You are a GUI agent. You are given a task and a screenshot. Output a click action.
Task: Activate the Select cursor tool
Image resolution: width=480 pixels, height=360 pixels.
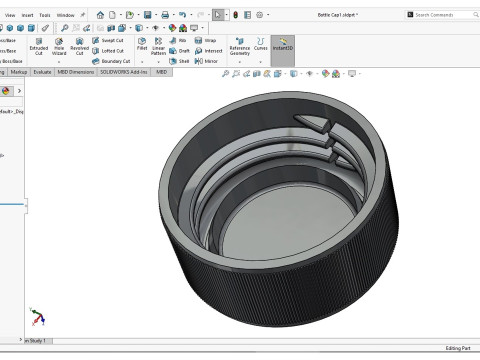click(218, 15)
